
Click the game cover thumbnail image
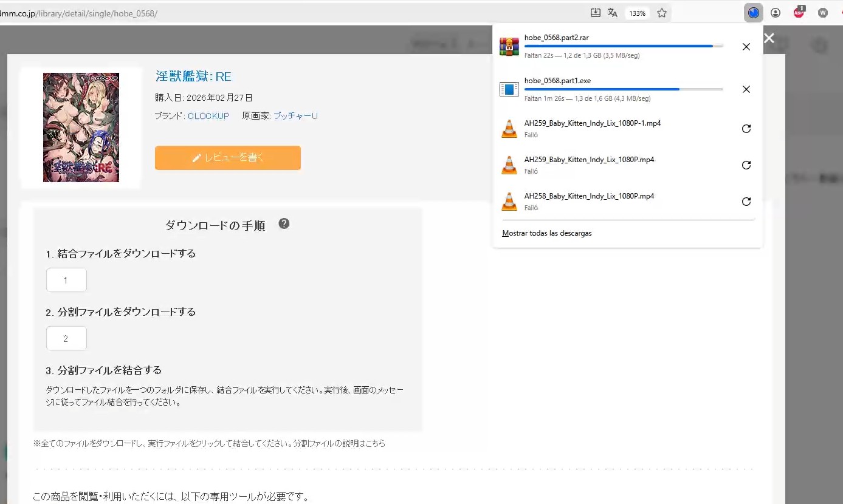(81, 128)
